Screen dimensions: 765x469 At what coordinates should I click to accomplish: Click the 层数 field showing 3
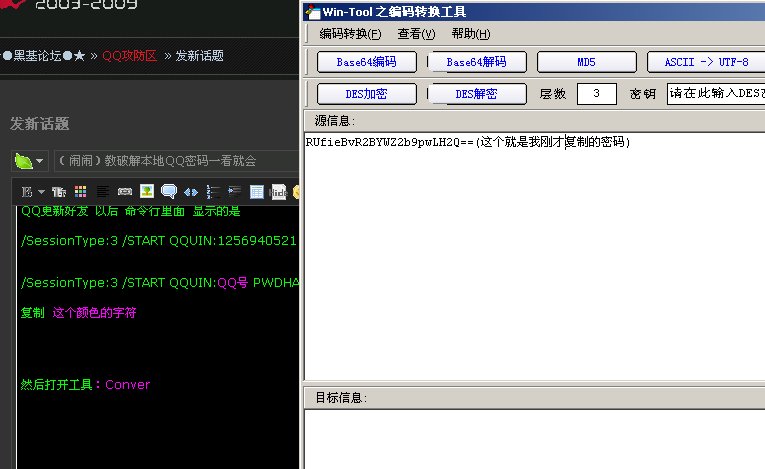[596, 94]
